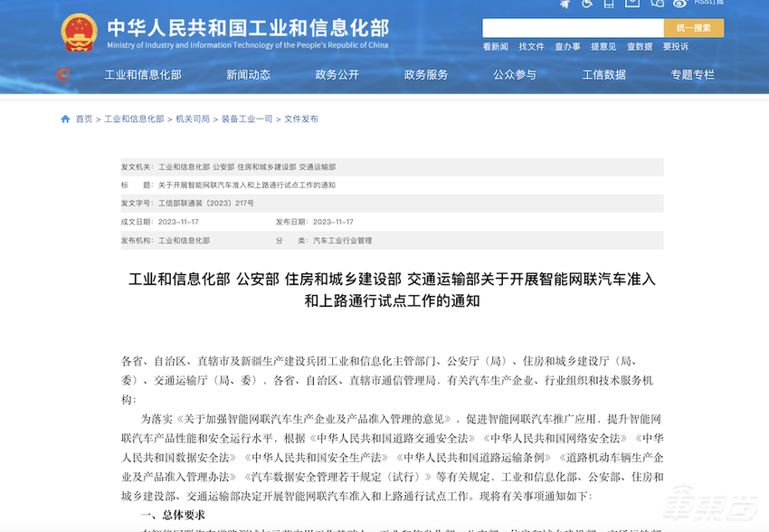The height and width of the screenshot is (532, 769).
Task: Open the 装备工业一司 breadcrumb link
Action: click(x=245, y=118)
